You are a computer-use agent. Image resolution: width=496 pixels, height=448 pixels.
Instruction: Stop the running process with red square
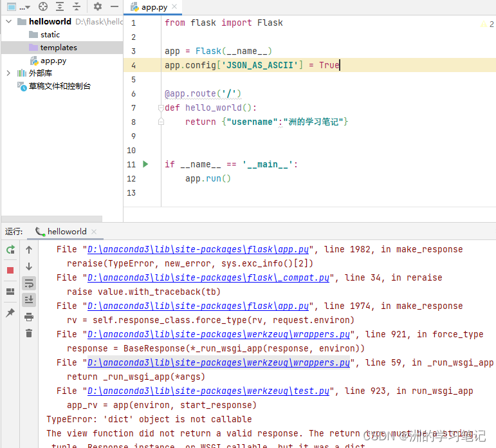(10, 270)
